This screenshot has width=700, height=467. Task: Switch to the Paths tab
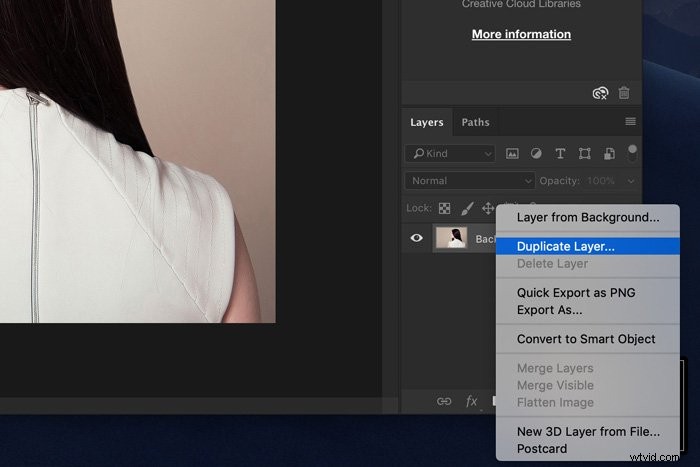pos(475,122)
